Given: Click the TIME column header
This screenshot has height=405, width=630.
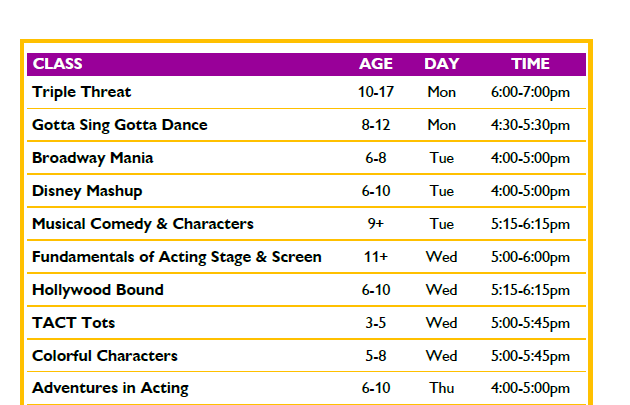Looking at the screenshot, I should coord(530,64).
